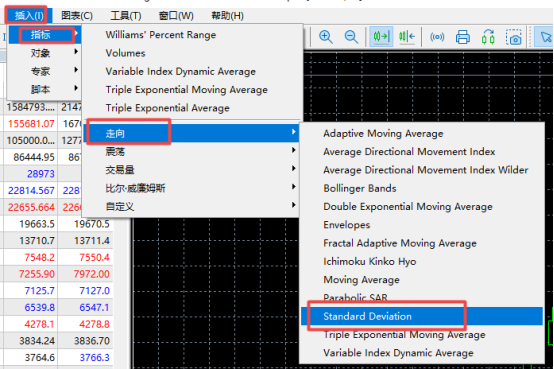
Task: Expand the 走向 trend submenu
Action: click(x=192, y=133)
